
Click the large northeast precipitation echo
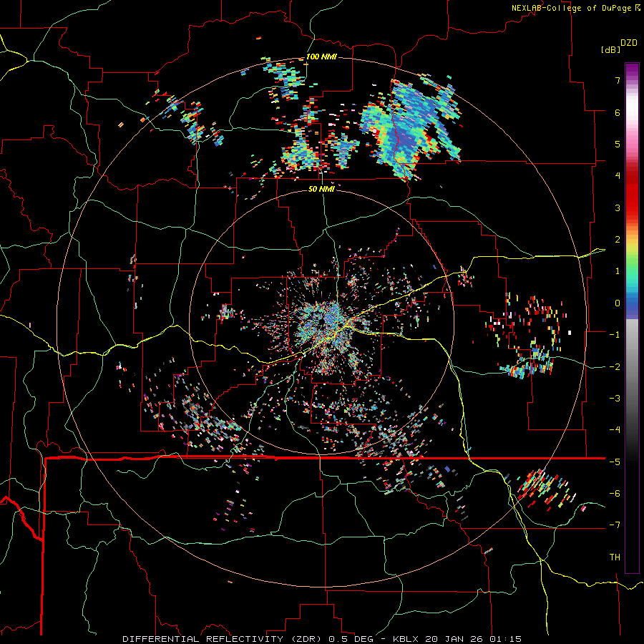(410, 127)
